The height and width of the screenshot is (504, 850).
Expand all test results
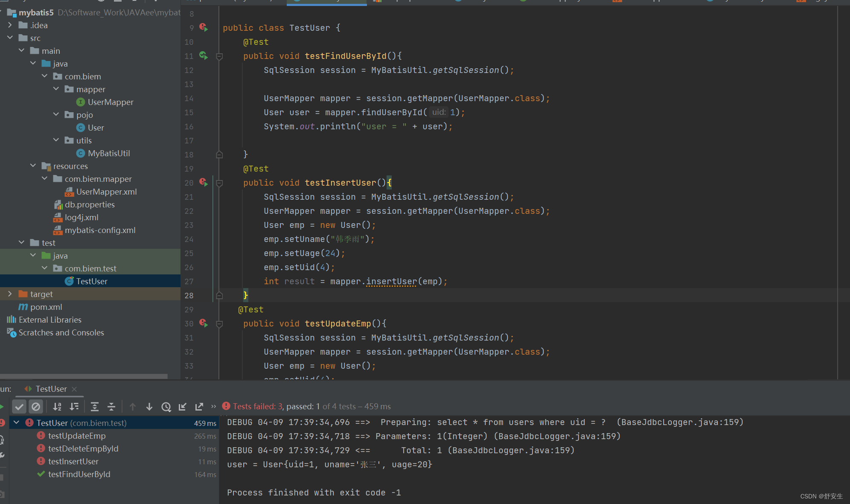(x=95, y=407)
